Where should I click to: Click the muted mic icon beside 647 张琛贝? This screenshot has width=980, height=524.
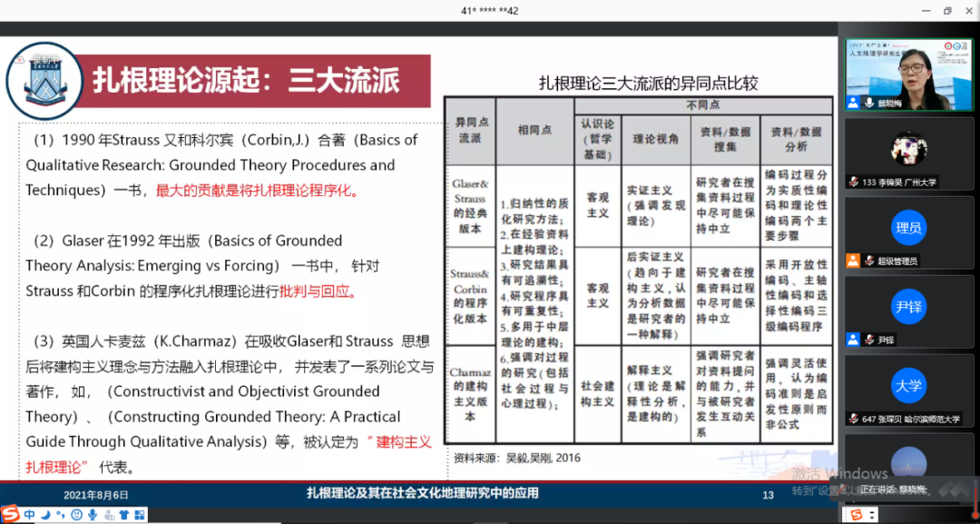tap(853, 419)
